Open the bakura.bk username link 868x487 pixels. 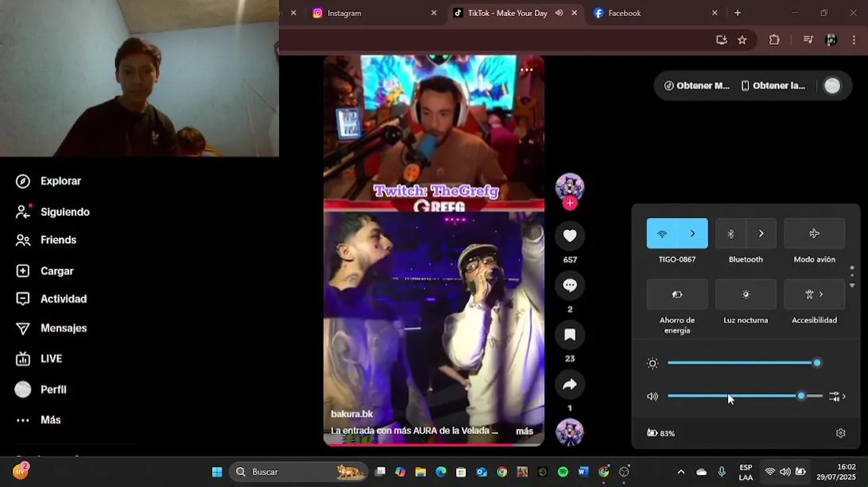point(352,414)
